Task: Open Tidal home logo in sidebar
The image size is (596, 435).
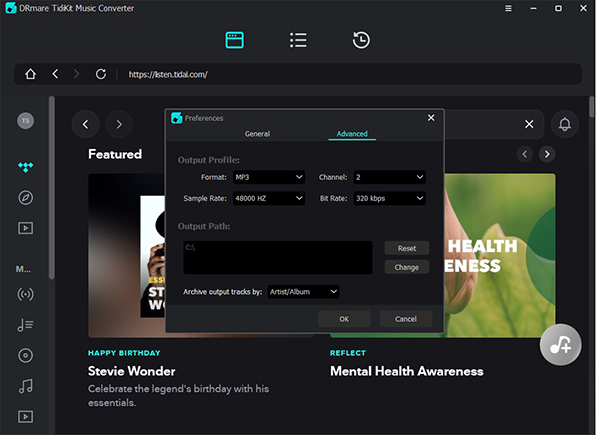Action: pos(25,167)
